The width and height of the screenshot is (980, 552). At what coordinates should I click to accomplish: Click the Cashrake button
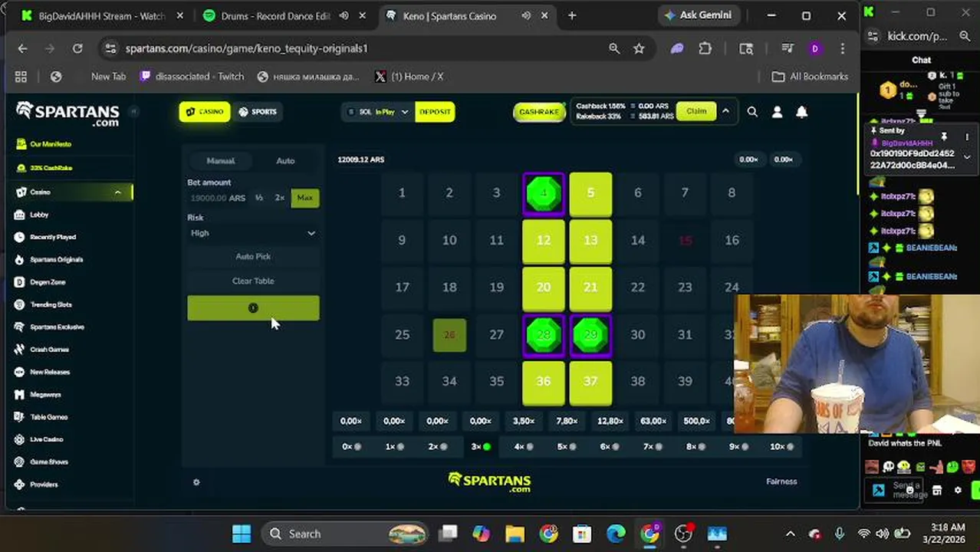[x=539, y=112]
